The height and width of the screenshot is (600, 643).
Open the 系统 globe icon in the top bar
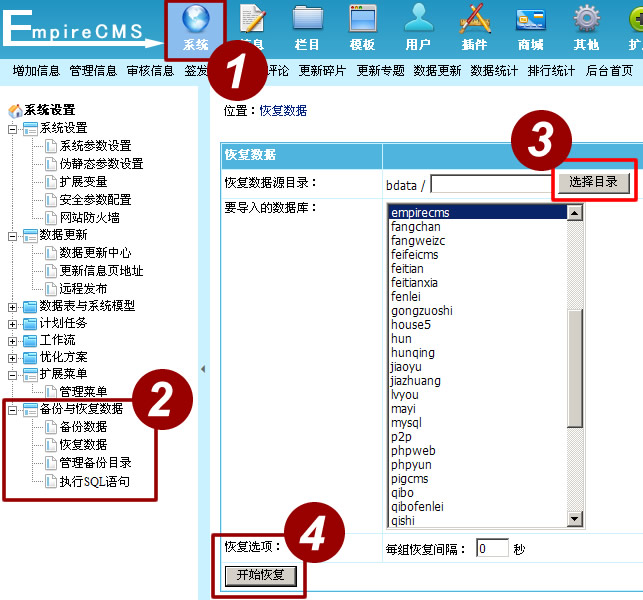(x=196, y=19)
